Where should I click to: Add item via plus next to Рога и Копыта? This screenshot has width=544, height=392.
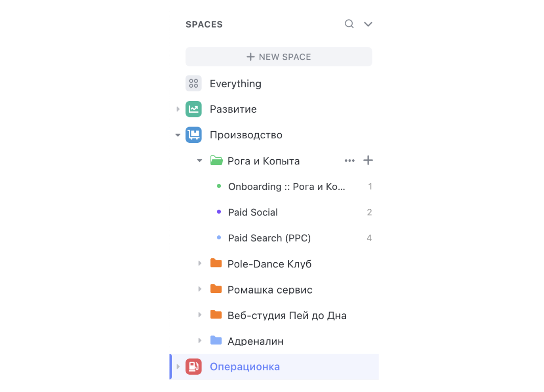(368, 160)
